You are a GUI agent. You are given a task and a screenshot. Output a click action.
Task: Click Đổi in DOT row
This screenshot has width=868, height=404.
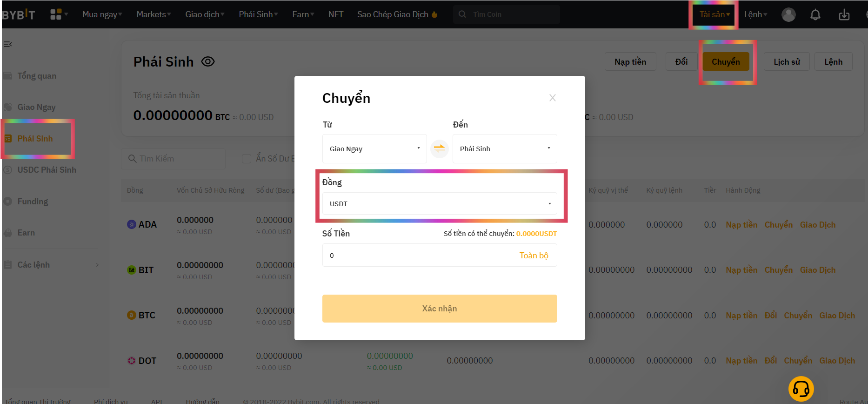[x=771, y=361]
